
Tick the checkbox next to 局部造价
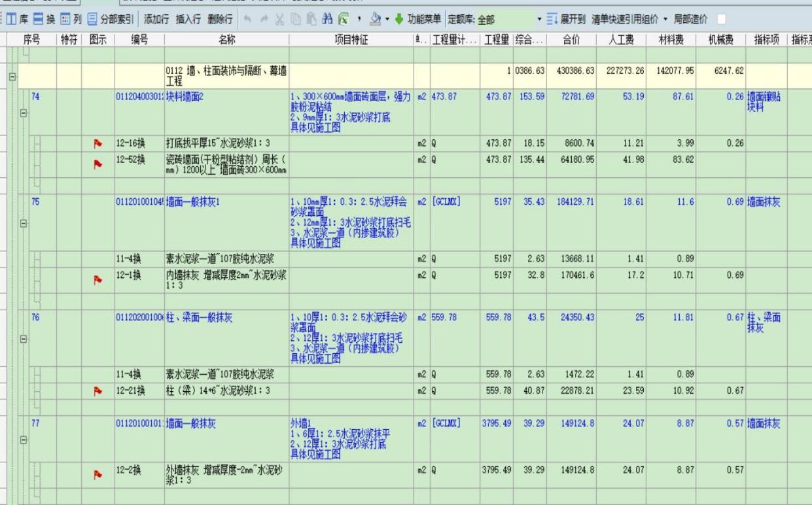click(721, 20)
